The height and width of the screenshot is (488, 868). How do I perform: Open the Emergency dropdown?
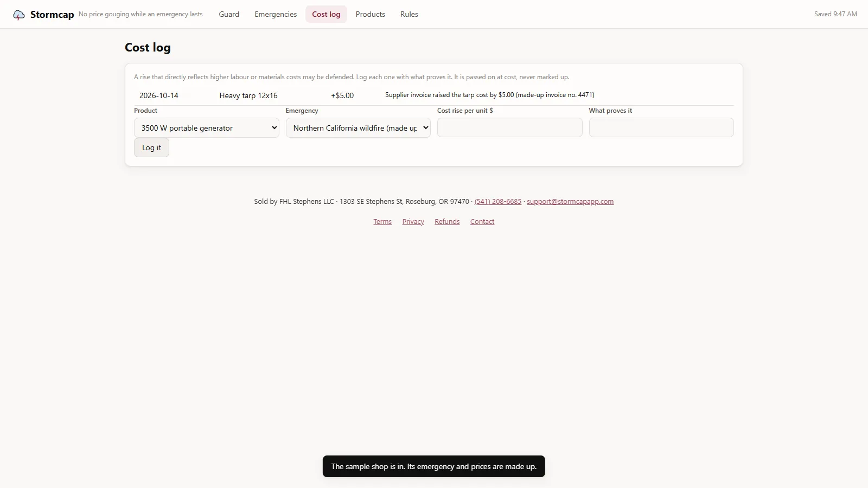(358, 128)
